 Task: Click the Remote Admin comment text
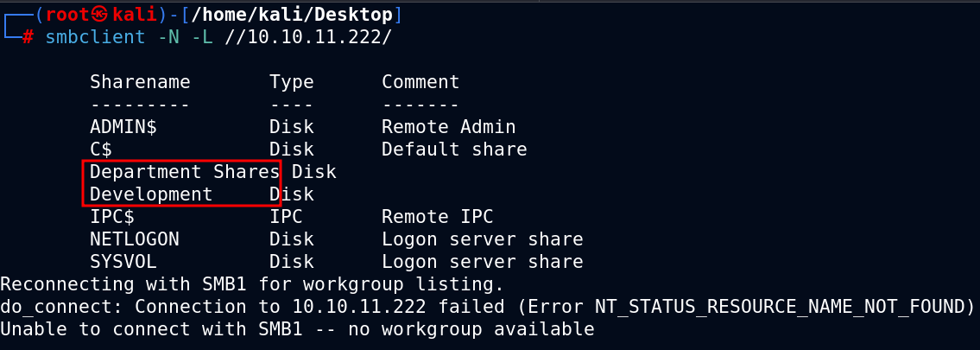click(x=449, y=127)
